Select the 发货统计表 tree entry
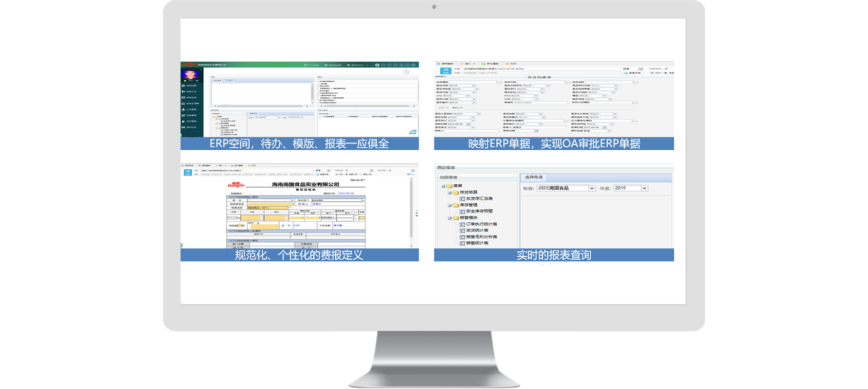 (x=476, y=230)
